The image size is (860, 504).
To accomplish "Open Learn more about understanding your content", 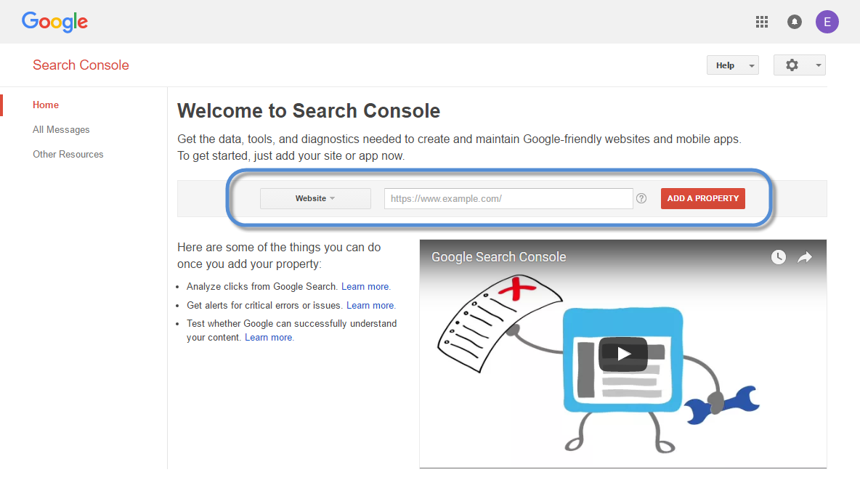I will [x=269, y=338].
